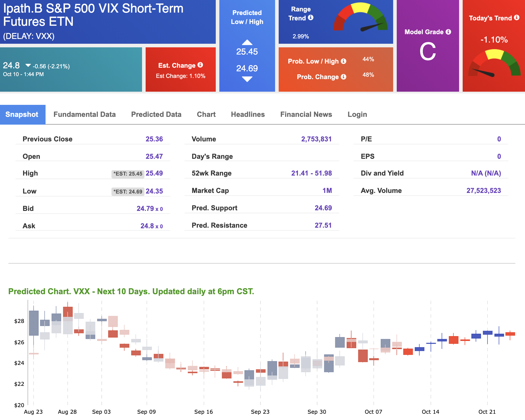This screenshot has height=420, width=525.
Task: Click the Model Grade info icon
Action: 448,32
